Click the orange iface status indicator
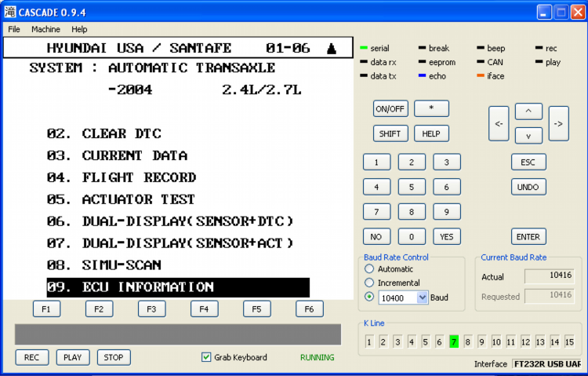 [481, 76]
